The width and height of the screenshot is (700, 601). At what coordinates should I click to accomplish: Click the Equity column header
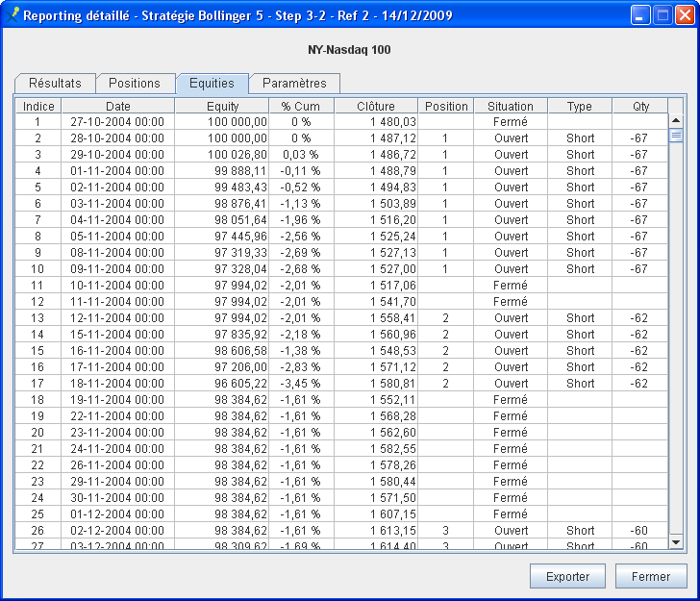pyautogui.click(x=223, y=106)
